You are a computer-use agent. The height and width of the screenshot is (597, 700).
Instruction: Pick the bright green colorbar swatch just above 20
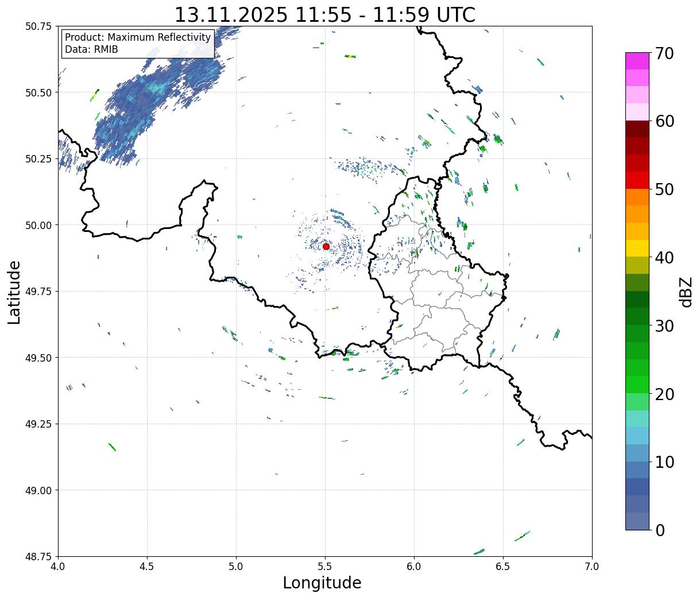click(x=637, y=385)
